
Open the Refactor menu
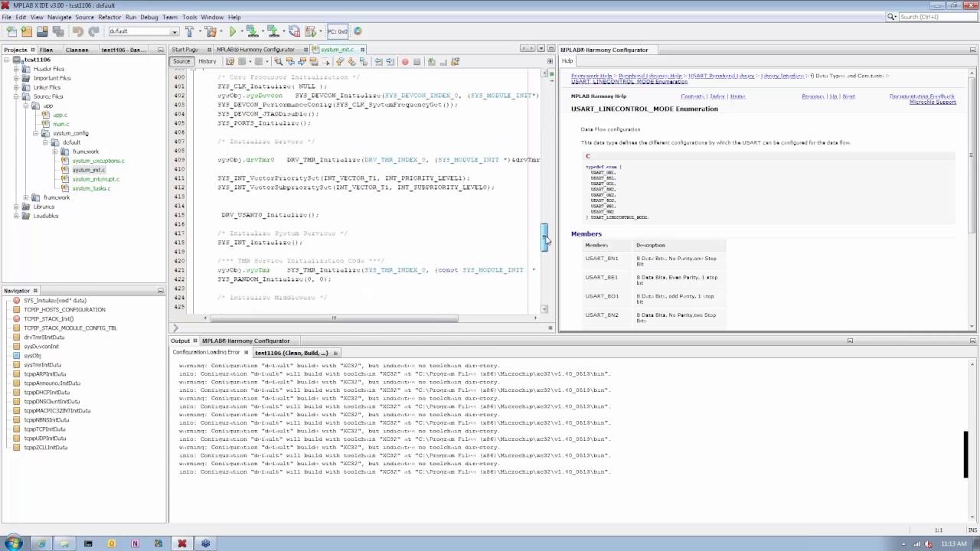109,17
